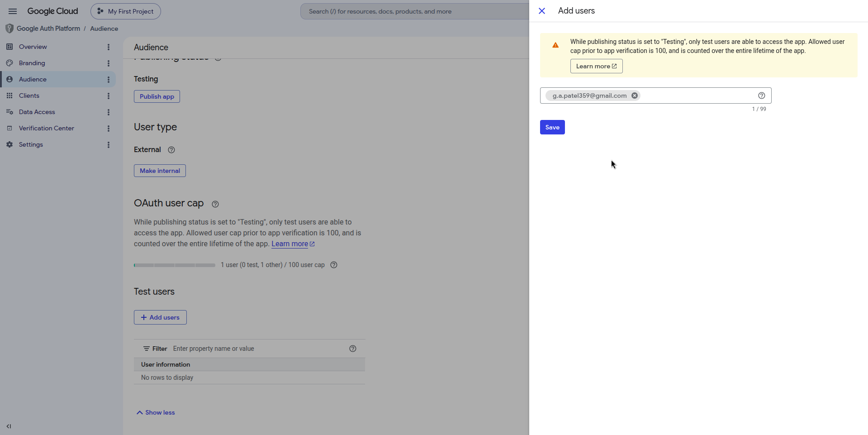Click the Filter icon in test users table
The image size is (868, 435).
[147, 349]
